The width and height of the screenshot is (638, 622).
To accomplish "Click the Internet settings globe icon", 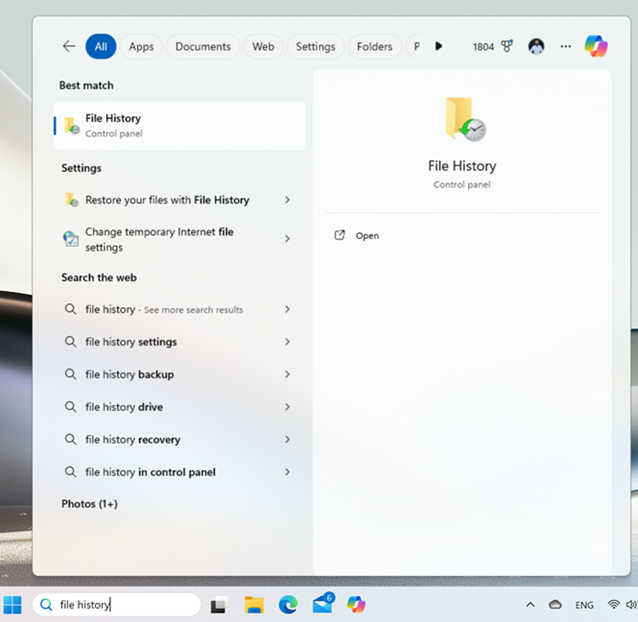I will [x=71, y=238].
